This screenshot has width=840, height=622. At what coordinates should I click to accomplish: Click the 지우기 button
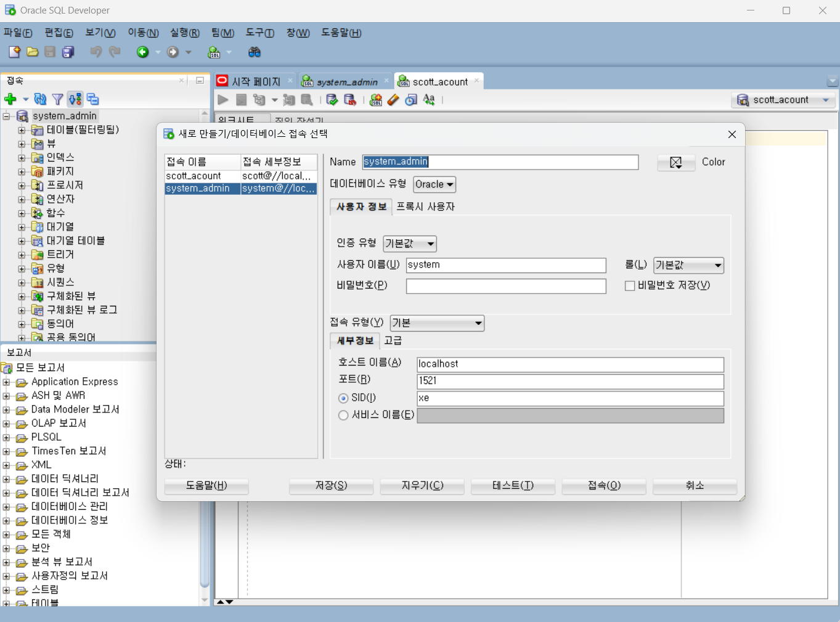pyautogui.click(x=422, y=486)
